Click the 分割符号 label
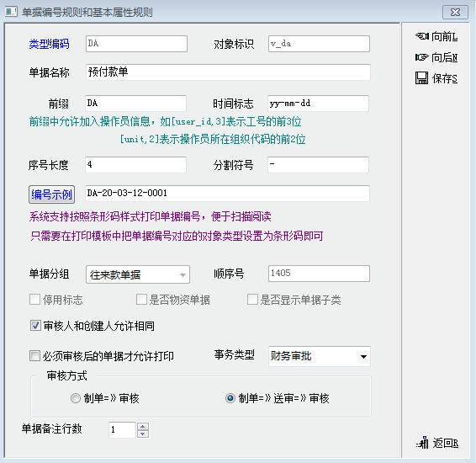Screen dimensions: 476x463 233,165
